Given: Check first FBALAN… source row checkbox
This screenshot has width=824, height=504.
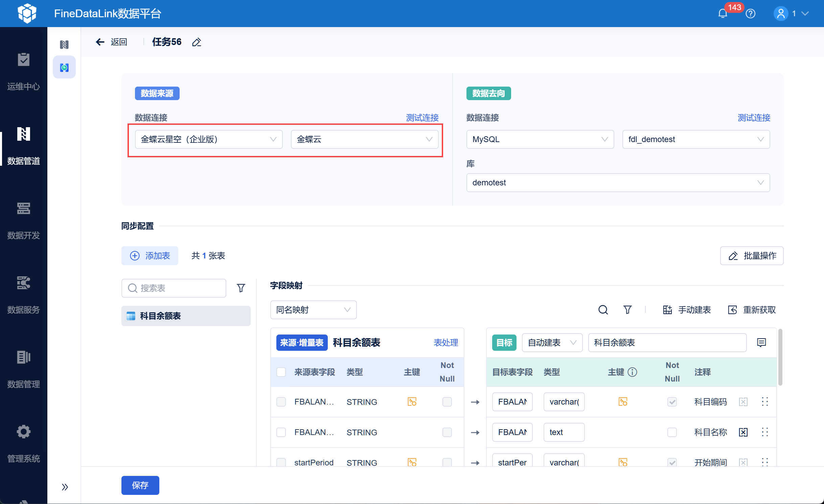Looking at the screenshot, I should tap(281, 402).
